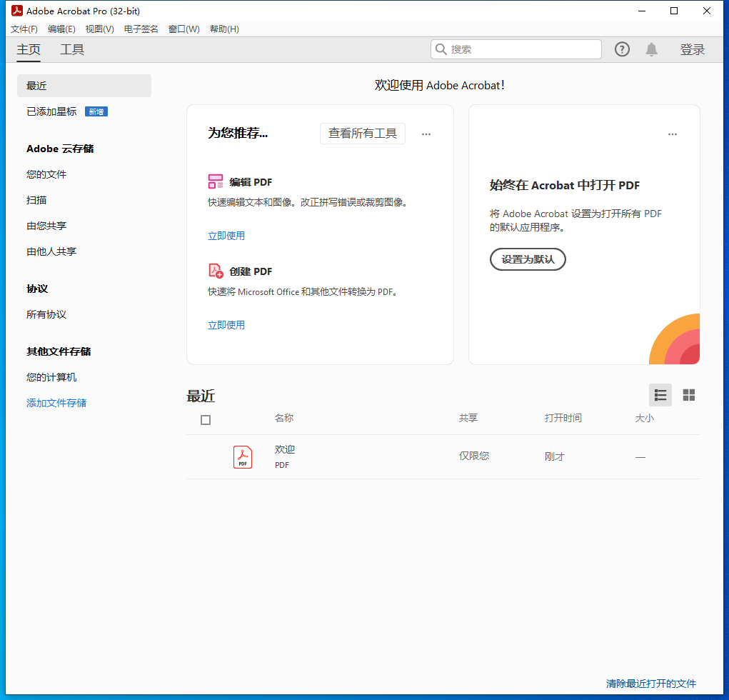The image size is (729, 700).
Task: Click the 编辑 PDF heading
Action: [x=250, y=182]
